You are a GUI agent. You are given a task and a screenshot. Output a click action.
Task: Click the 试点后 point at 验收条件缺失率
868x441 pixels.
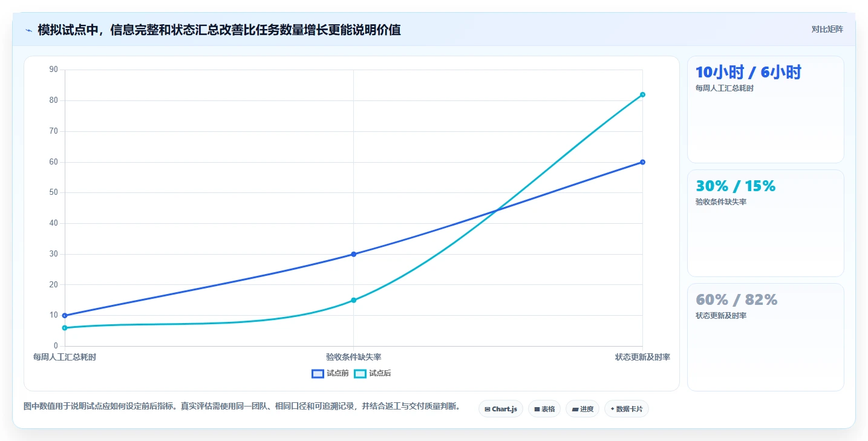click(354, 300)
